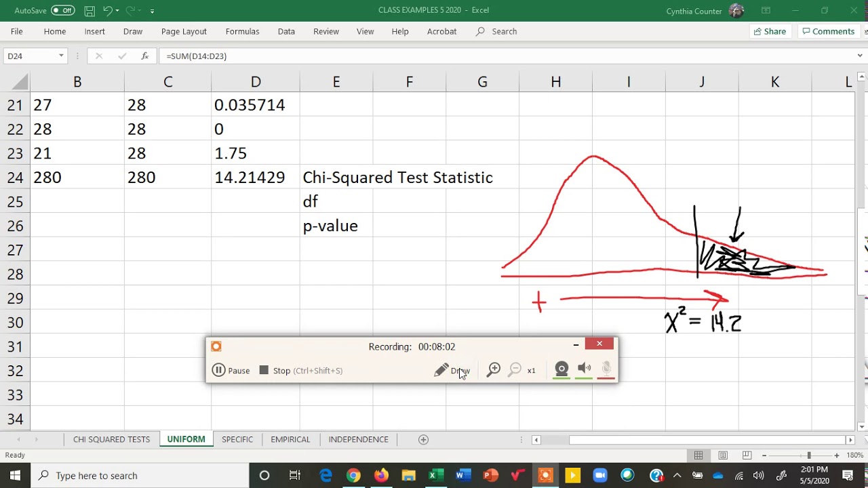Decrease zoom with the minus icon
This screenshot has height=488, width=868.
click(764, 455)
